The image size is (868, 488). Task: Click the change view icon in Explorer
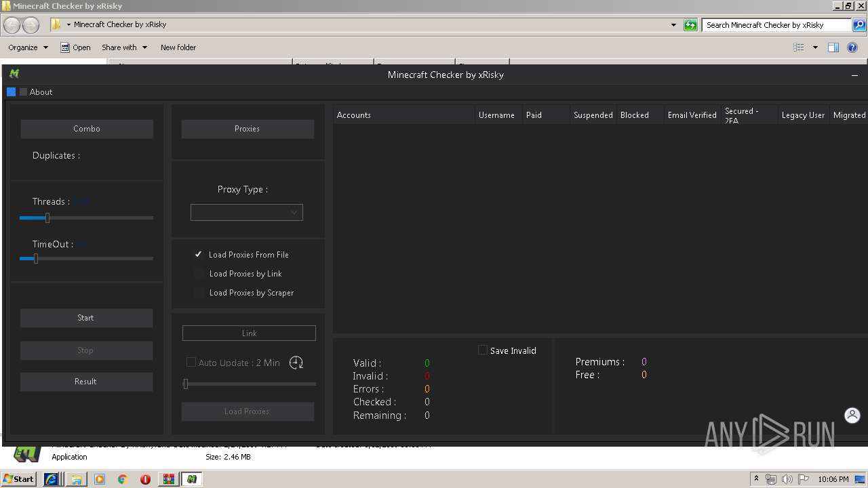point(799,47)
